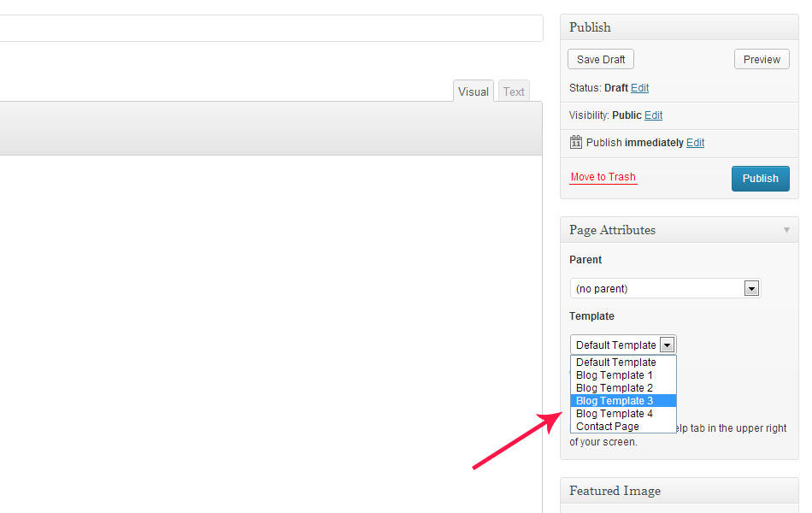Edit the Publish immediately schedule
This screenshot has width=812, height=513.
[695, 143]
